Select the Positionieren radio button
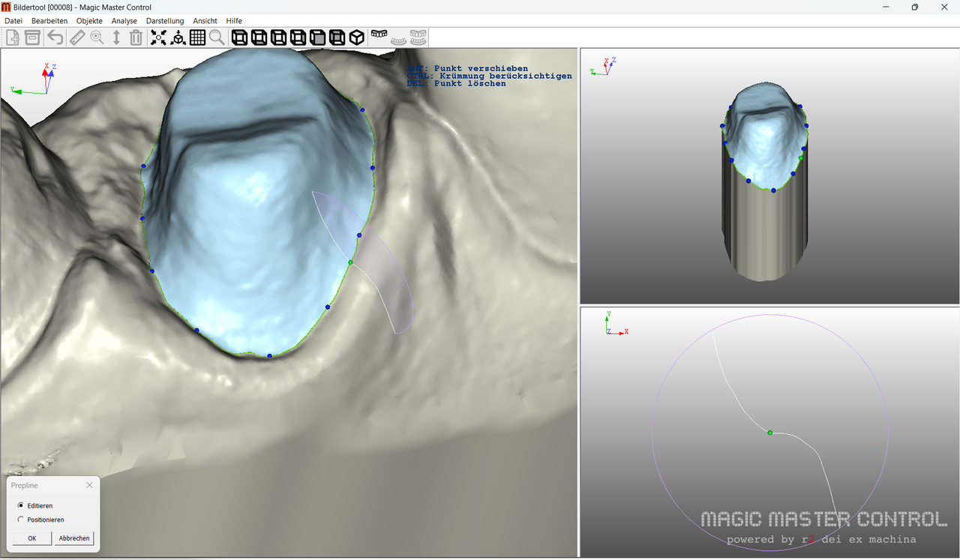The width and height of the screenshot is (960, 560). pyautogui.click(x=21, y=520)
